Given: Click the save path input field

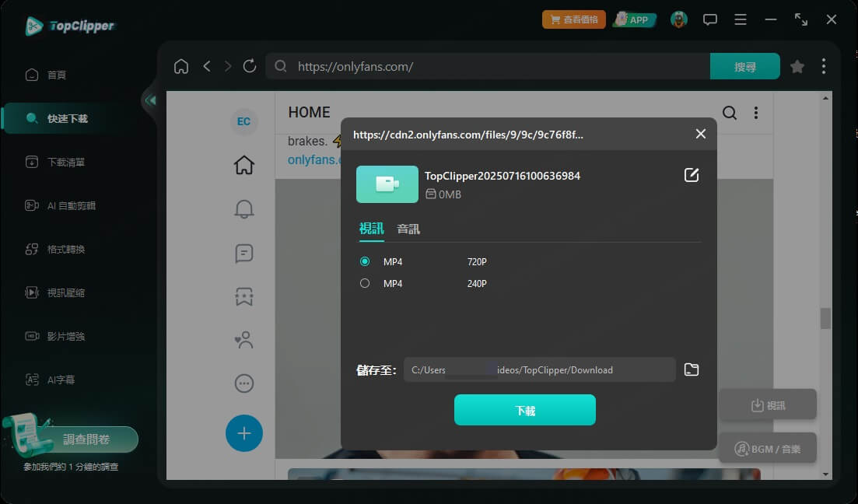Looking at the screenshot, I should (540, 370).
